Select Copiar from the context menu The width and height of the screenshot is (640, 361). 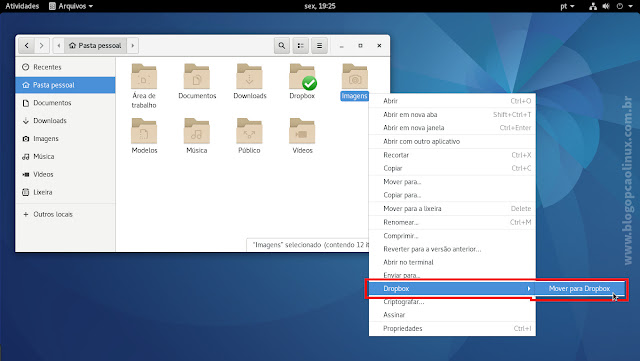pyautogui.click(x=452, y=168)
